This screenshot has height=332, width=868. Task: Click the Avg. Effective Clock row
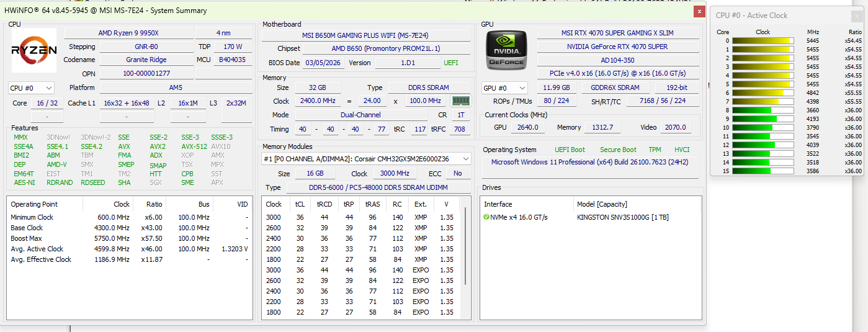[129, 259]
